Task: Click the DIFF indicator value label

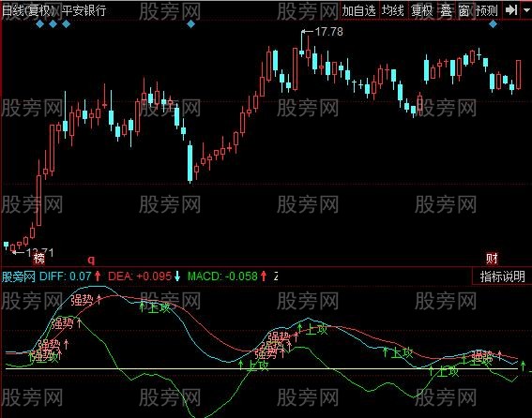Action: (x=65, y=276)
